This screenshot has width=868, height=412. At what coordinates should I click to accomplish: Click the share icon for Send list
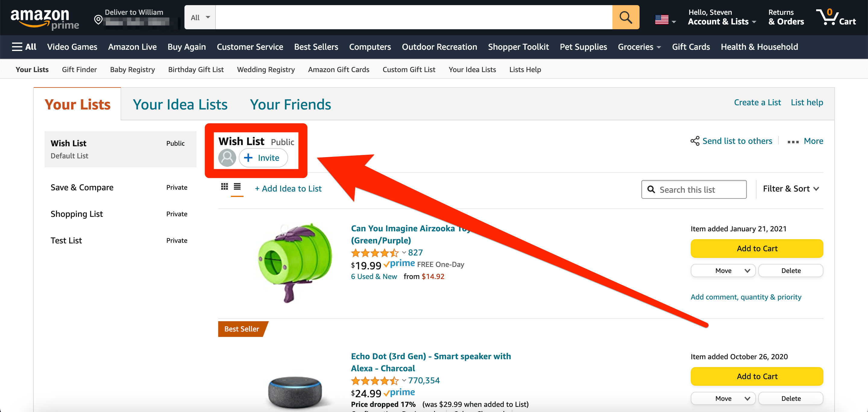coord(694,141)
